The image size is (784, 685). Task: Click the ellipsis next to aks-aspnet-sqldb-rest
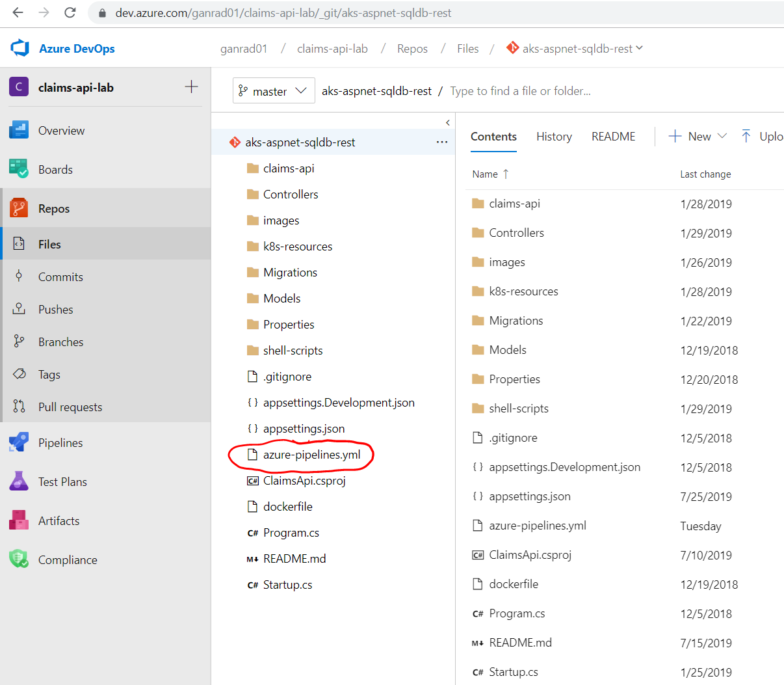tap(442, 142)
